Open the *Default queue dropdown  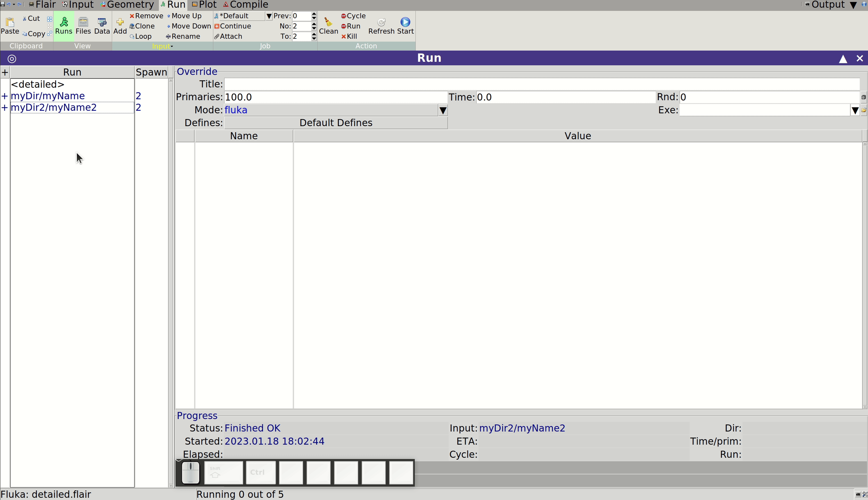269,16
